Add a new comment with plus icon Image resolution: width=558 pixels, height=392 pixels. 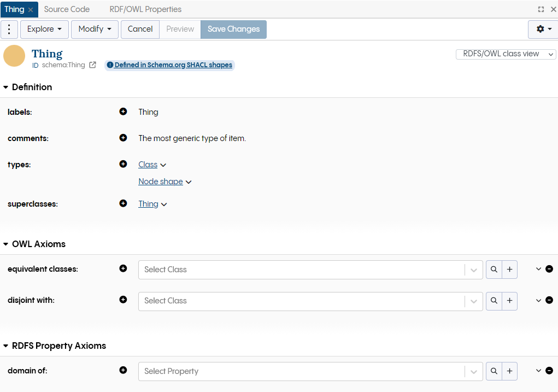[123, 138]
